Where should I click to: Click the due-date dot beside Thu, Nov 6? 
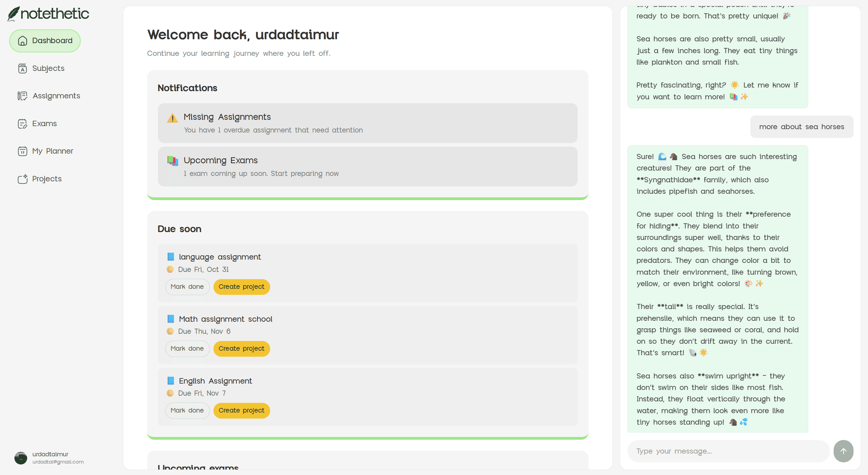170,331
